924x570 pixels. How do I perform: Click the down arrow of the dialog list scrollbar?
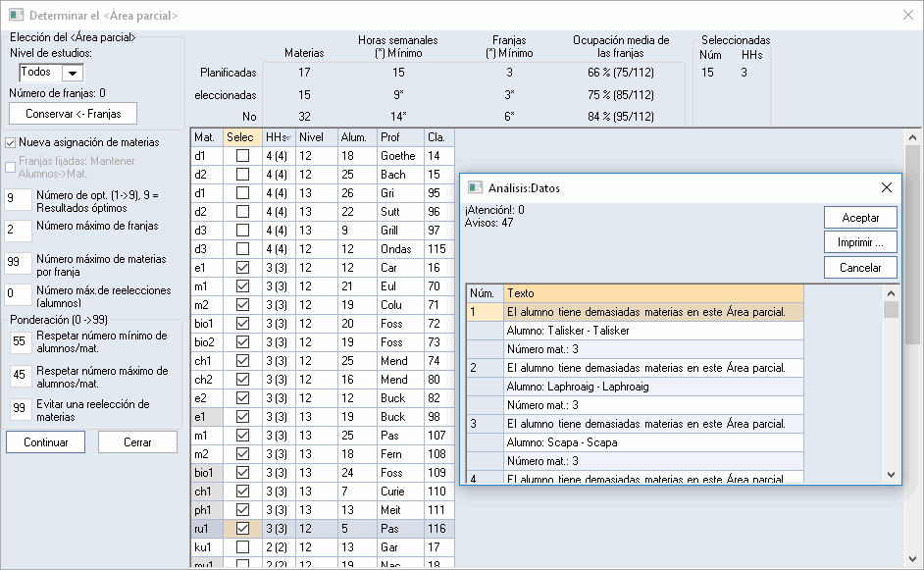tap(891, 475)
